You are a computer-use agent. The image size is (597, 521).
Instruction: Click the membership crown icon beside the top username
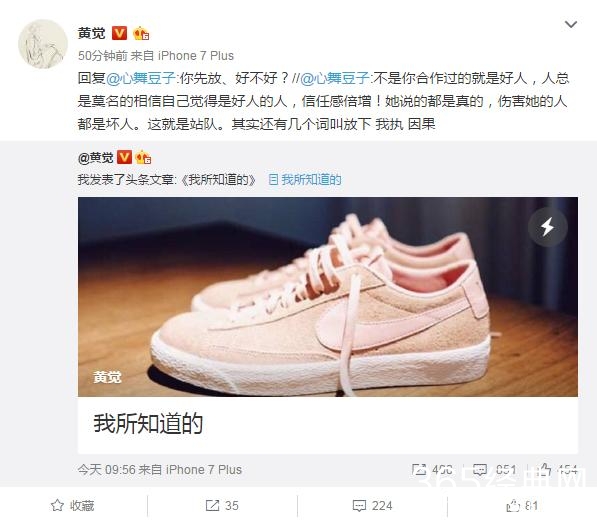141,34
